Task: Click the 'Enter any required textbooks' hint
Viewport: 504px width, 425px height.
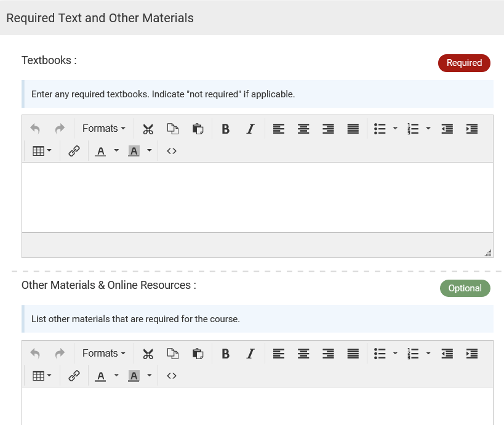Action: pyautogui.click(x=163, y=94)
